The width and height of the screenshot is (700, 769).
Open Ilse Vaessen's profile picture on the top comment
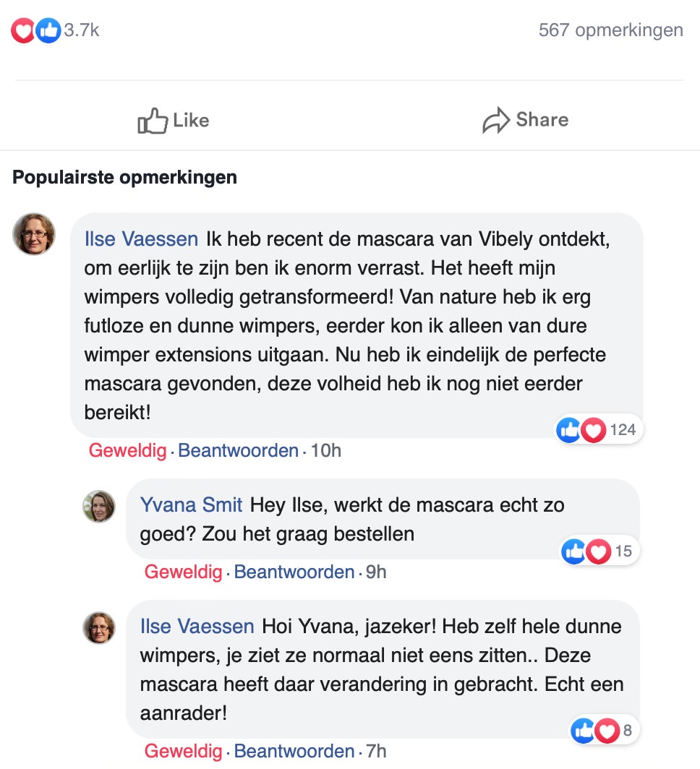coord(34,234)
